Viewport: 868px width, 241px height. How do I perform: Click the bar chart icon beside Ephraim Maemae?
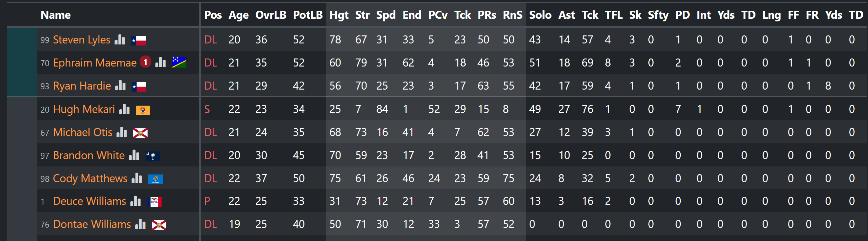160,63
